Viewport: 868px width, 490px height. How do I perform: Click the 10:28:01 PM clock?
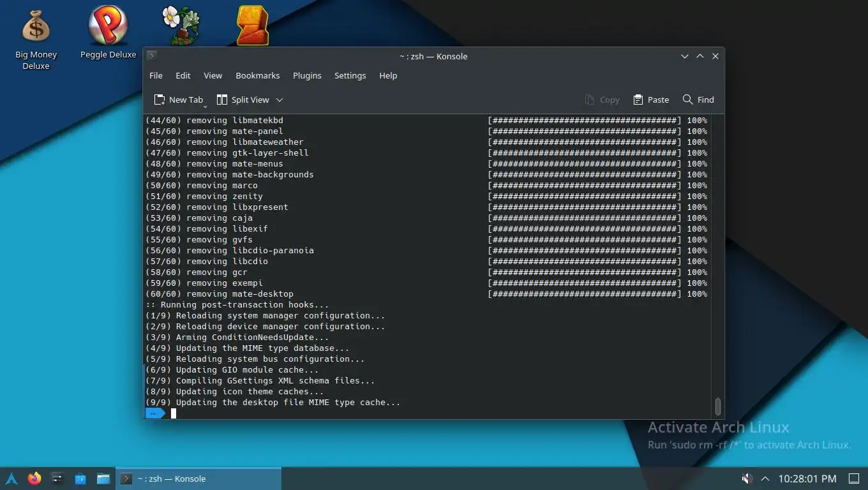[807, 479]
